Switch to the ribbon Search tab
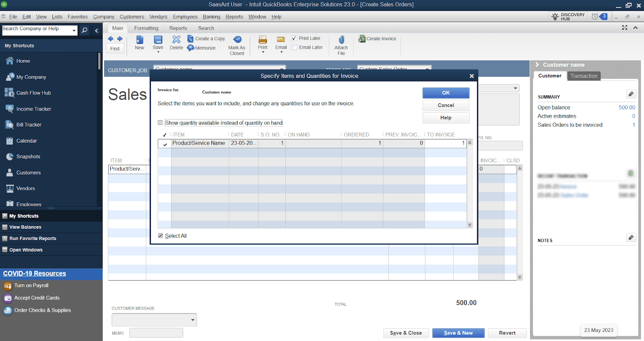The image size is (644, 341). coord(206,28)
